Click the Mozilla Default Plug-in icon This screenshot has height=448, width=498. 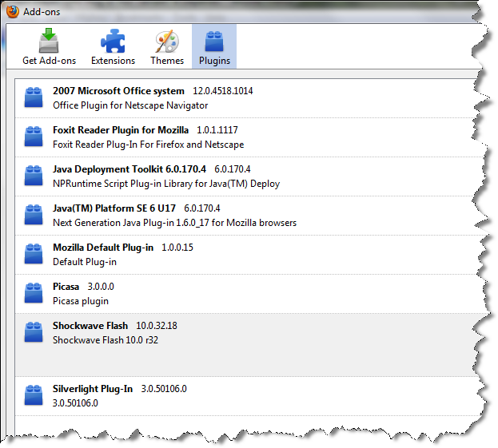[x=34, y=253]
